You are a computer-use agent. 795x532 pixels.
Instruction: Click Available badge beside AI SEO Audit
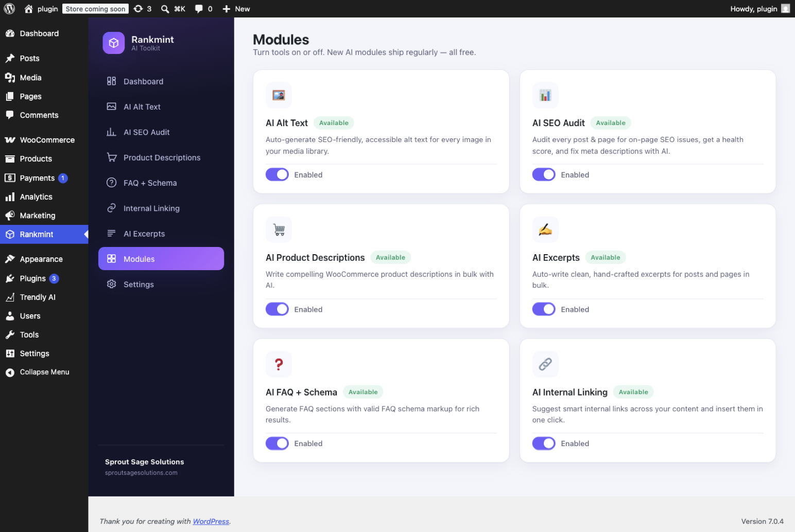611,123
